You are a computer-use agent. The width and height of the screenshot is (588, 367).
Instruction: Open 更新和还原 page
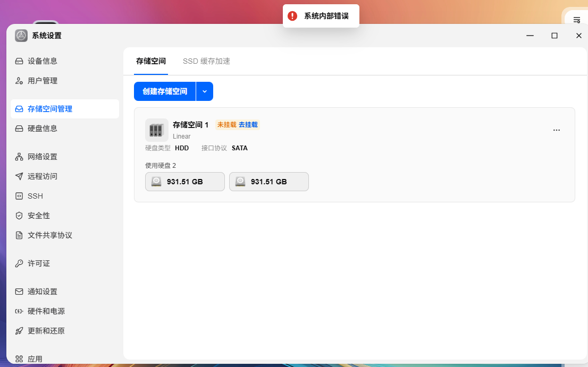(64, 331)
